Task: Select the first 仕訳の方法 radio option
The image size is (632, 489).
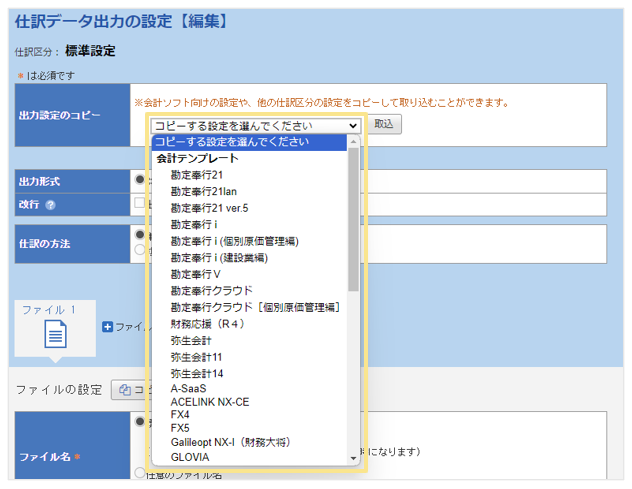Action: 140,234
